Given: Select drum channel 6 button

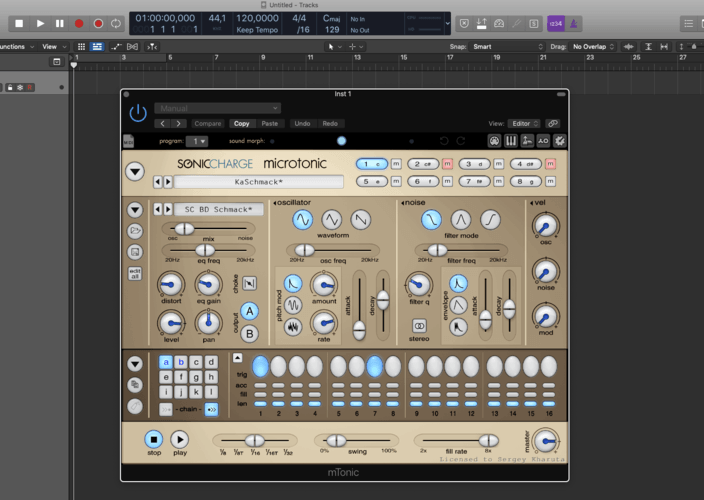Looking at the screenshot, I should pos(423,181).
